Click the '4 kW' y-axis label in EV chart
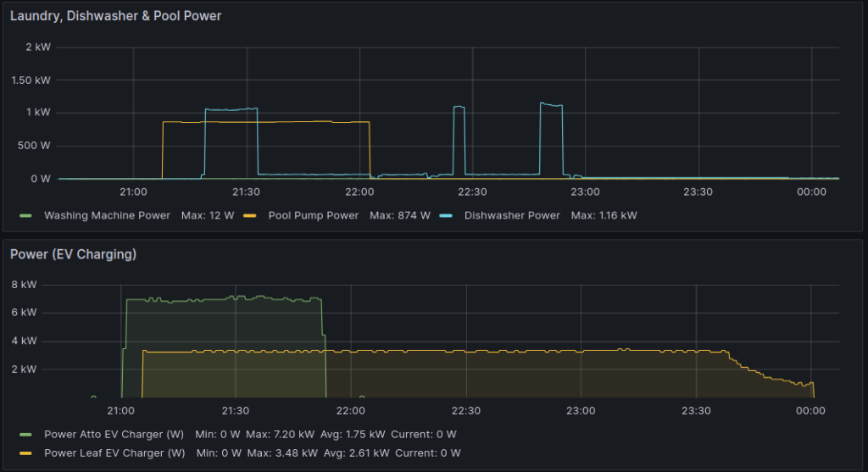Viewport: 868px width, 472px height. [24, 341]
